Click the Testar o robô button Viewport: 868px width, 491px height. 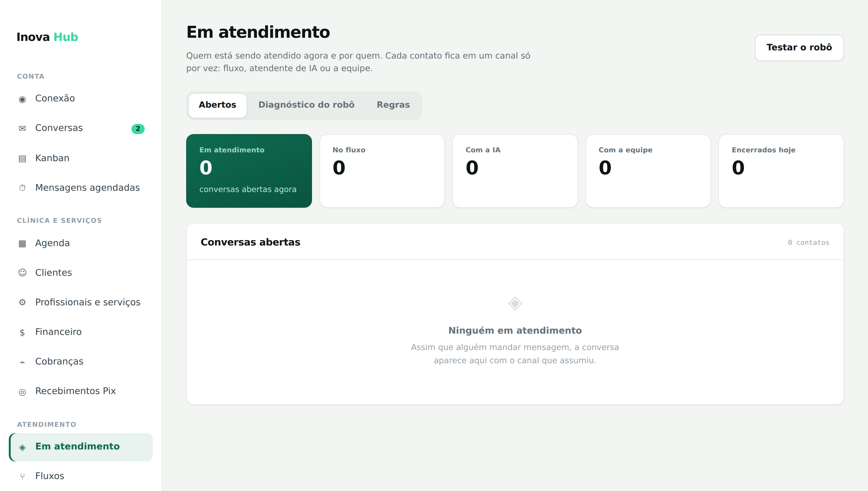pyautogui.click(x=799, y=48)
